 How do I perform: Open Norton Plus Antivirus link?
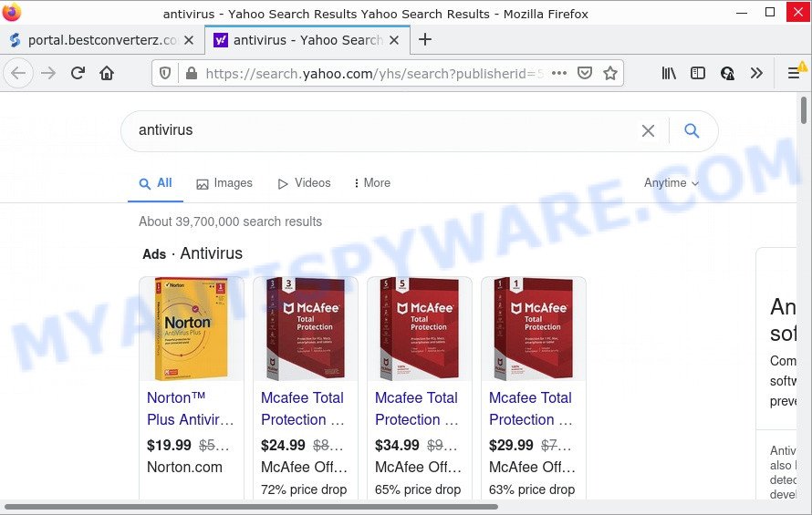[190, 408]
